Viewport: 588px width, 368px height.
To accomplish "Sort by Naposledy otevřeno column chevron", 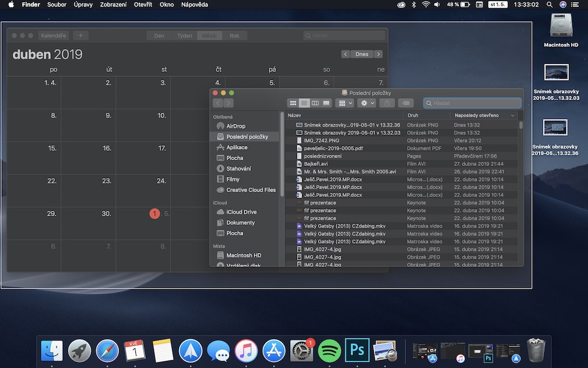I will click(x=513, y=115).
